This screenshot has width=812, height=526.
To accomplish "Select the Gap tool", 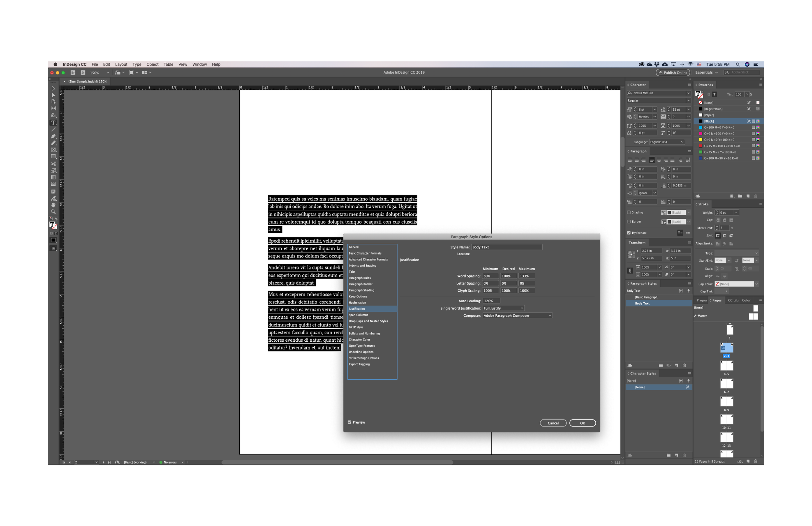I will 53,108.
